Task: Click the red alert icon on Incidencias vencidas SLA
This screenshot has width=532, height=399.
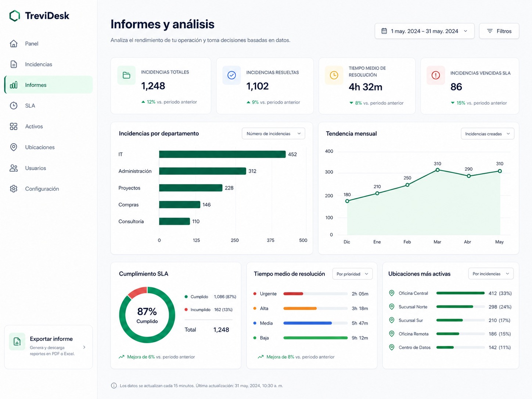Action: [x=436, y=75]
